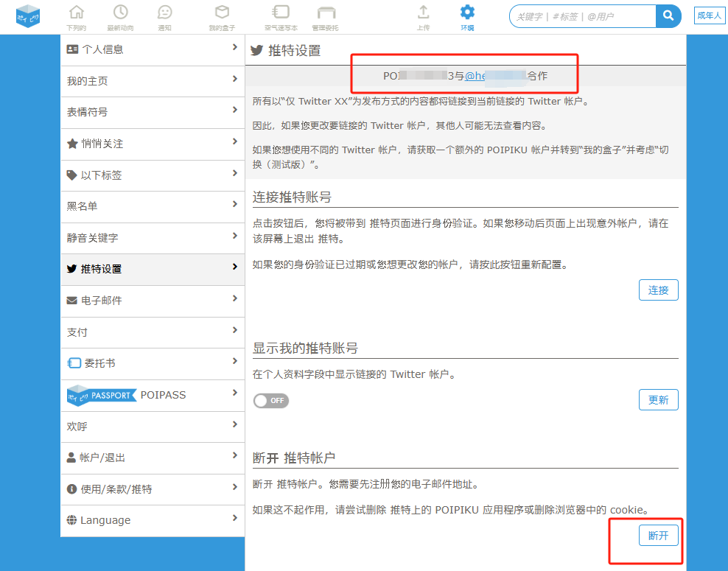Screen dimensions: 728x571
Task: Click the person icon beside 帐户/退出
Action: coord(71,458)
